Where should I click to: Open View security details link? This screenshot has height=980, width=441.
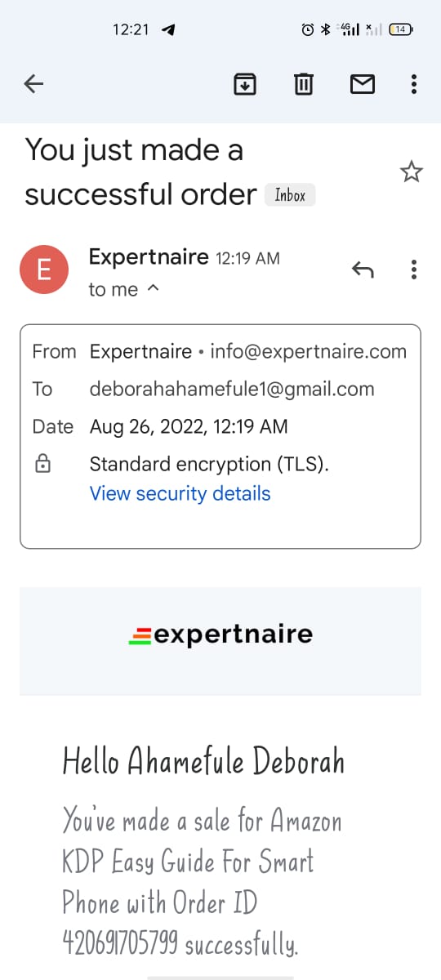point(180,493)
